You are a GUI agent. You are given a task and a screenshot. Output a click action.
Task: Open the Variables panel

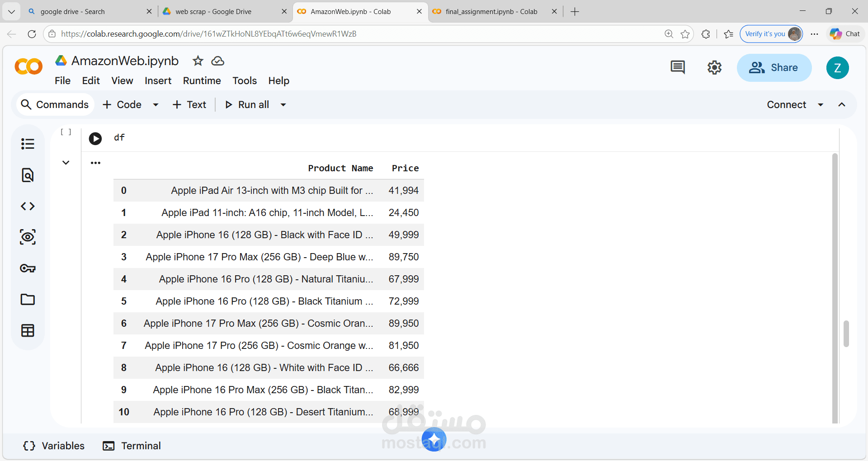[x=54, y=446]
